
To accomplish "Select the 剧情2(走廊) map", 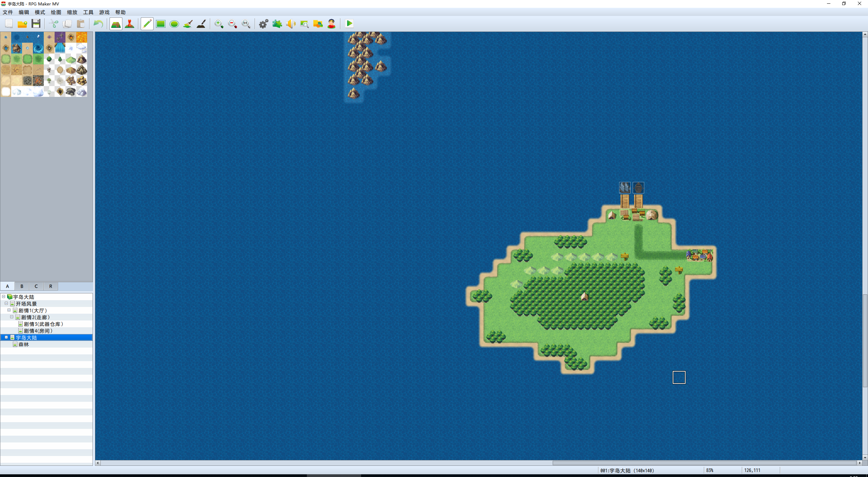I will point(35,317).
